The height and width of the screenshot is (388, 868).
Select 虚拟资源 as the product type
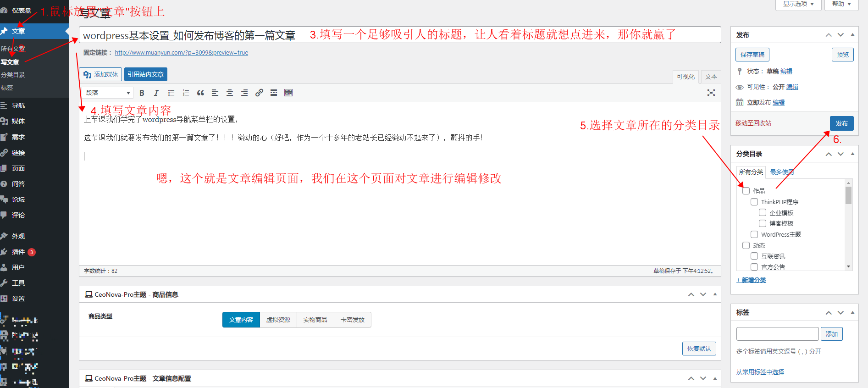278,320
